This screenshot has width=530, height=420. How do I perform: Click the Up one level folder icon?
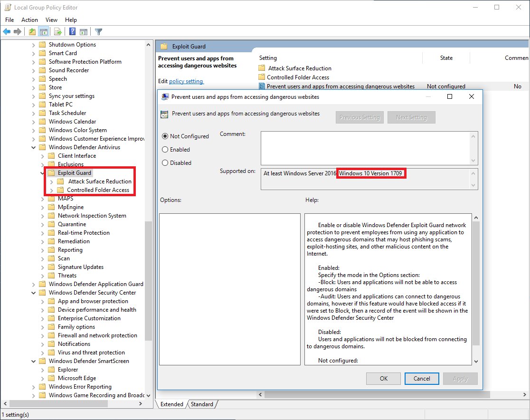pos(32,32)
